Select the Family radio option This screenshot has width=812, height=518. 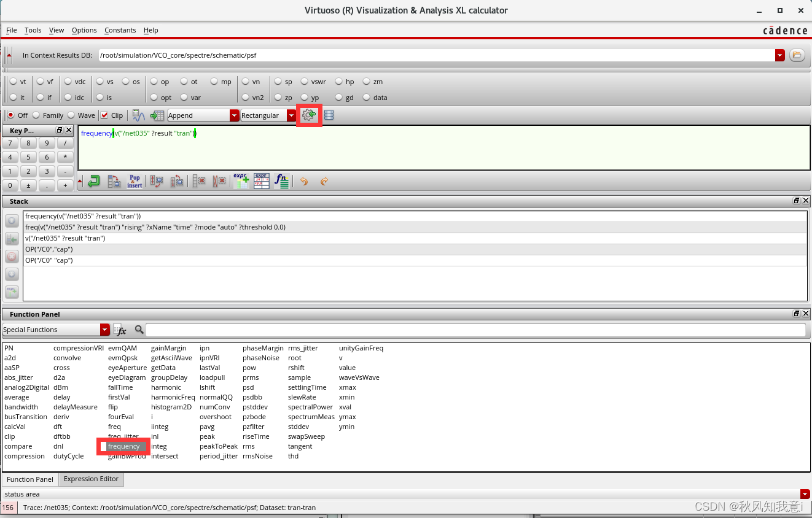pos(36,115)
